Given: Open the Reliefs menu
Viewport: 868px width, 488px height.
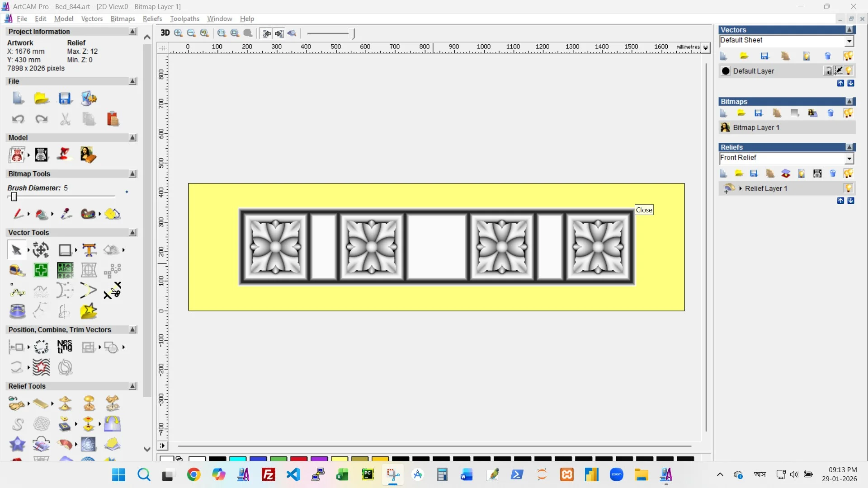Looking at the screenshot, I should pyautogui.click(x=152, y=19).
